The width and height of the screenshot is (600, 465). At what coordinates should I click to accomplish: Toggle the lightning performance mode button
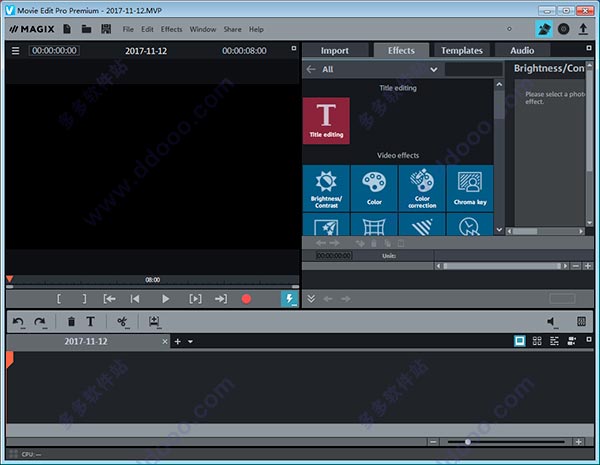290,299
